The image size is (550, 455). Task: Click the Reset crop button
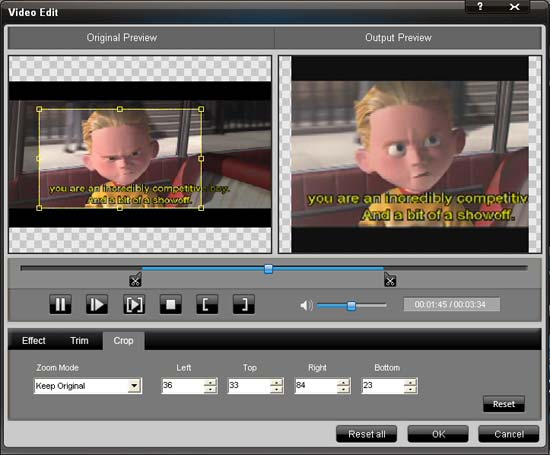point(504,404)
